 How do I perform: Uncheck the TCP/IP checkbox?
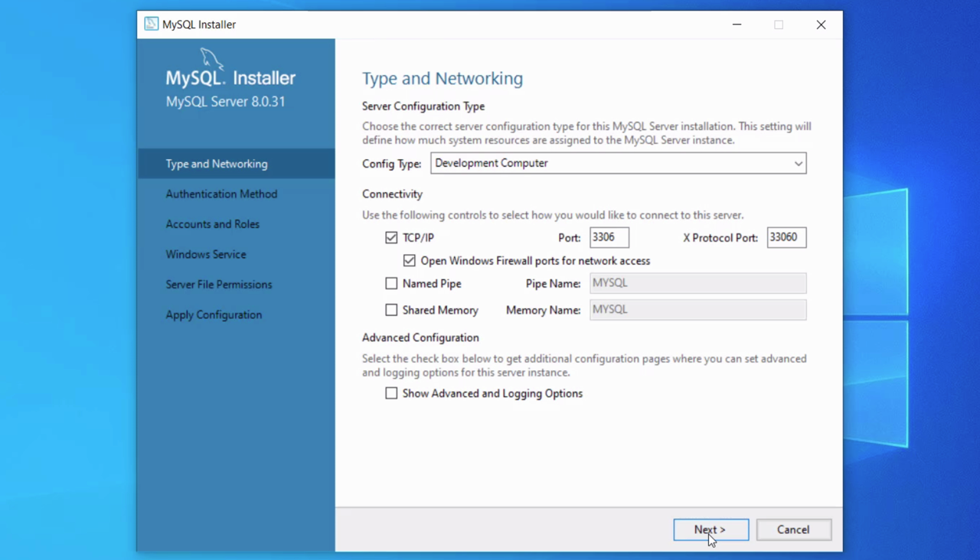[x=391, y=238]
